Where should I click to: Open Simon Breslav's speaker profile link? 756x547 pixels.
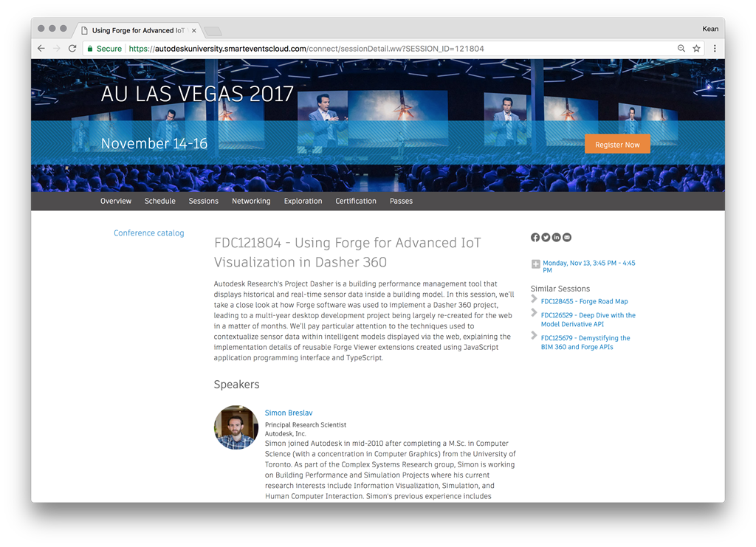coord(289,413)
